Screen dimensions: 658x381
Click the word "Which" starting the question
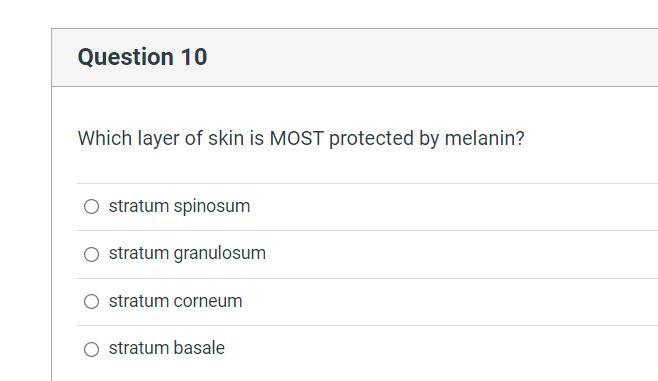(x=105, y=138)
